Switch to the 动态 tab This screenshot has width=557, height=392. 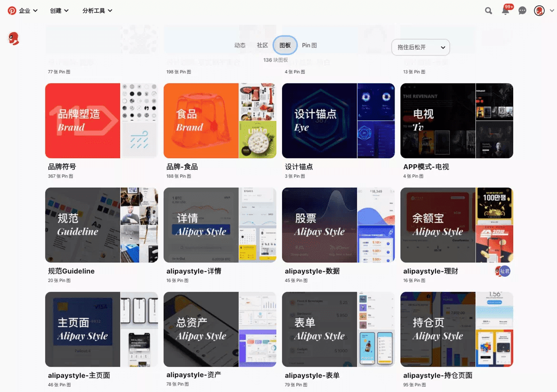pyautogui.click(x=240, y=45)
